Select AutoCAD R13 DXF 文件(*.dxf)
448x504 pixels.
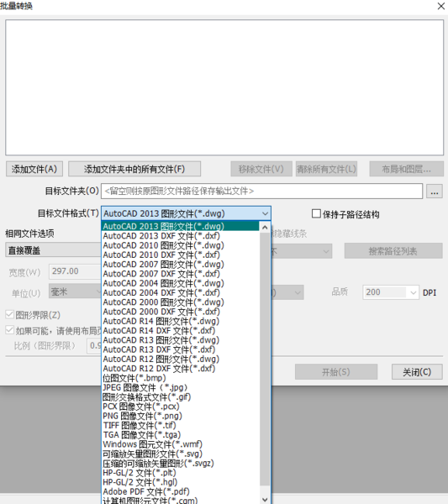pos(181,349)
